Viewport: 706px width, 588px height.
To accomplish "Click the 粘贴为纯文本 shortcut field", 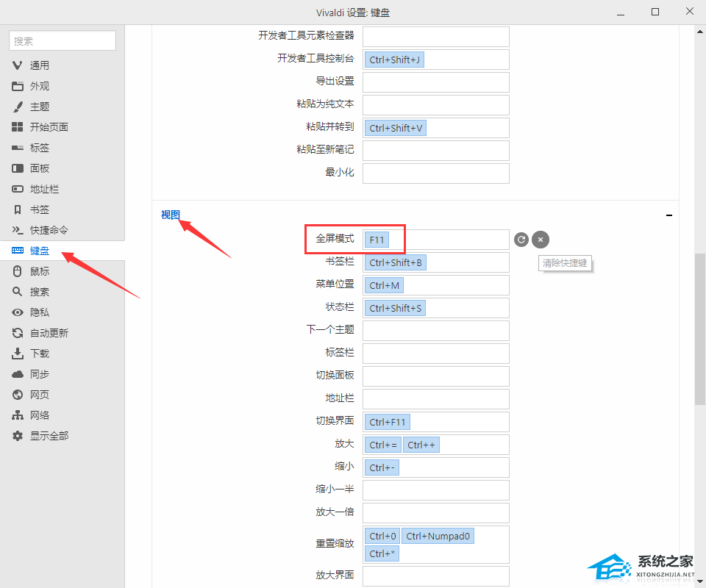I will tap(436, 105).
